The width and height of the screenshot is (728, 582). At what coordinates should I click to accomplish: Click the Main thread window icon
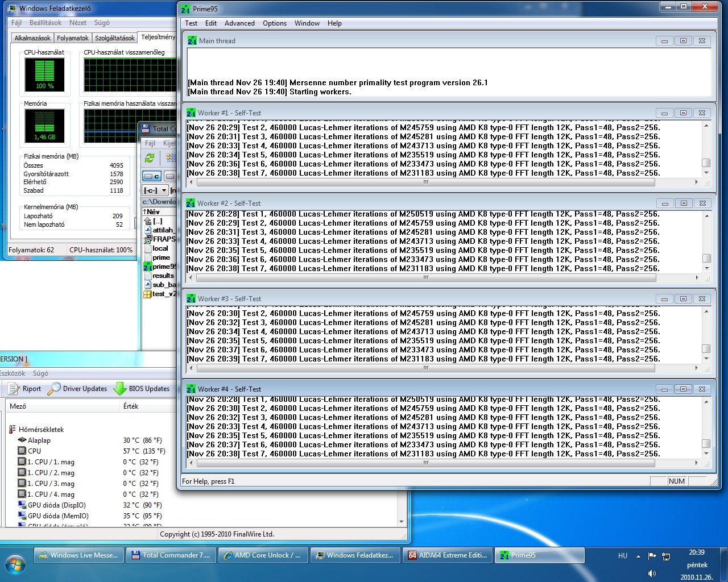tap(192, 41)
